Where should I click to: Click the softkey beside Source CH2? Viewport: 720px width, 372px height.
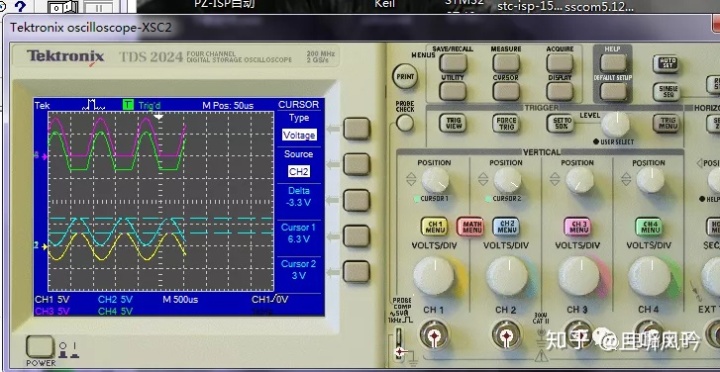[356, 164]
